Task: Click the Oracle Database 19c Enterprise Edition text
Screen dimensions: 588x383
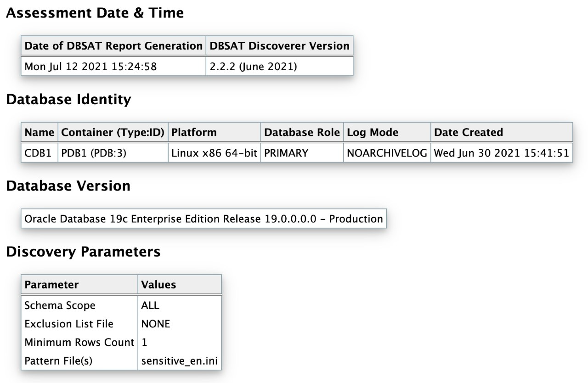Action: click(204, 219)
